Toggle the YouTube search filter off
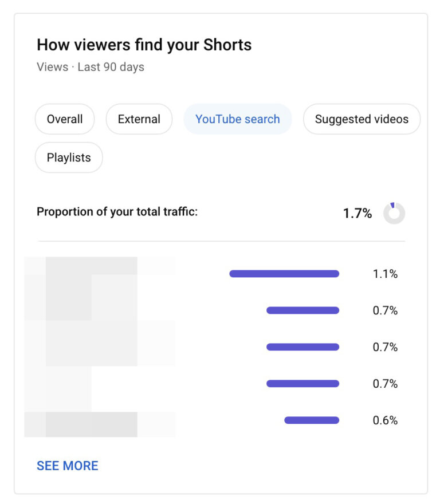This screenshot has width=440, height=504. [237, 119]
